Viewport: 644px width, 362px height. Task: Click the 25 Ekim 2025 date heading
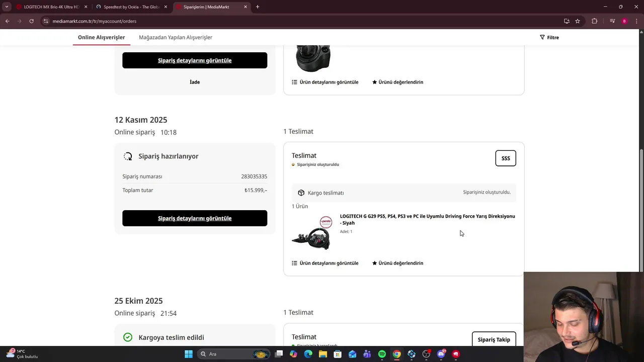pyautogui.click(x=138, y=301)
